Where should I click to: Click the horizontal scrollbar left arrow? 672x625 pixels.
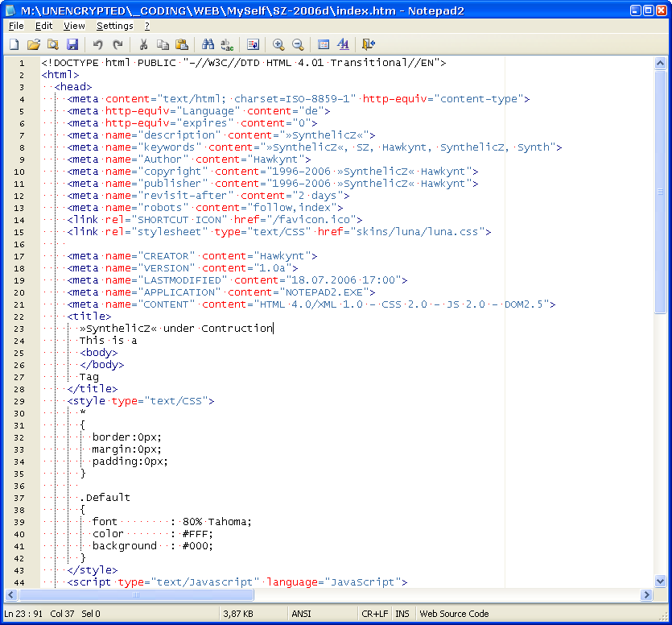pos(11,594)
